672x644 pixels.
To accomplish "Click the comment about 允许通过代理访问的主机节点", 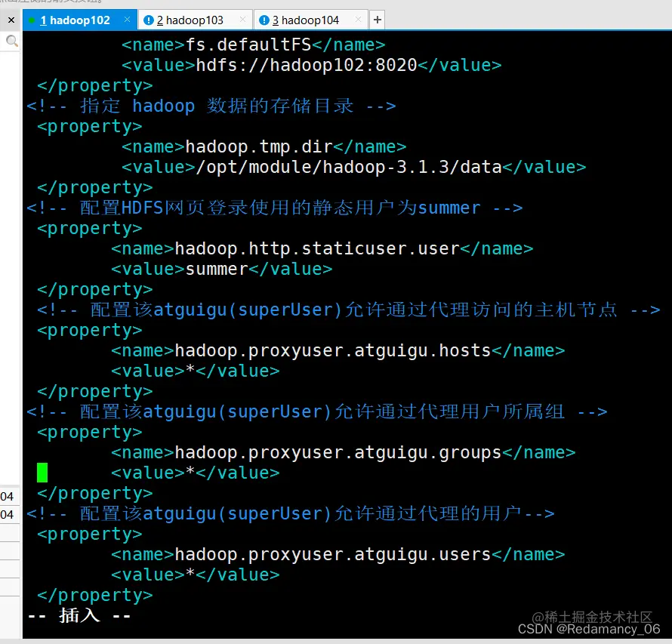I will pyautogui.click(x=349, y=310).
